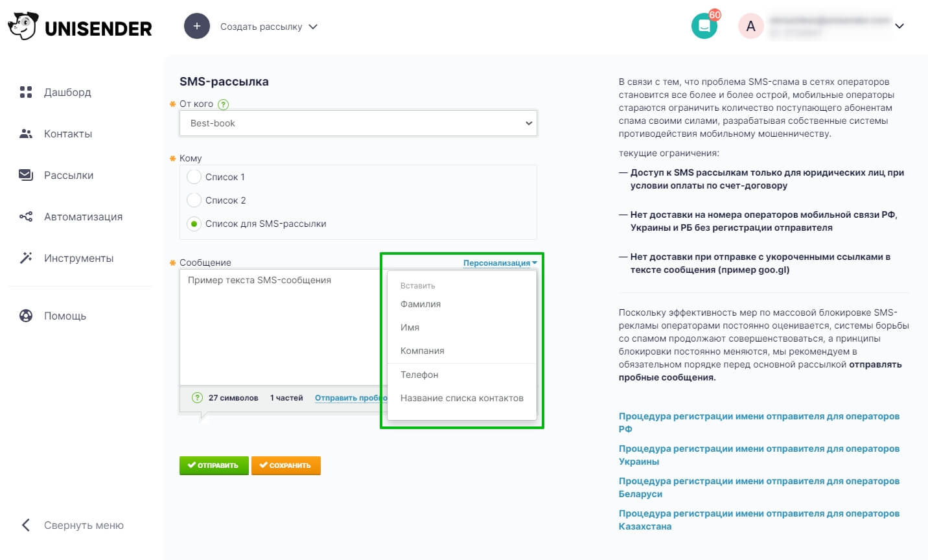Open Помощь section in sidebar

point(65,316)
